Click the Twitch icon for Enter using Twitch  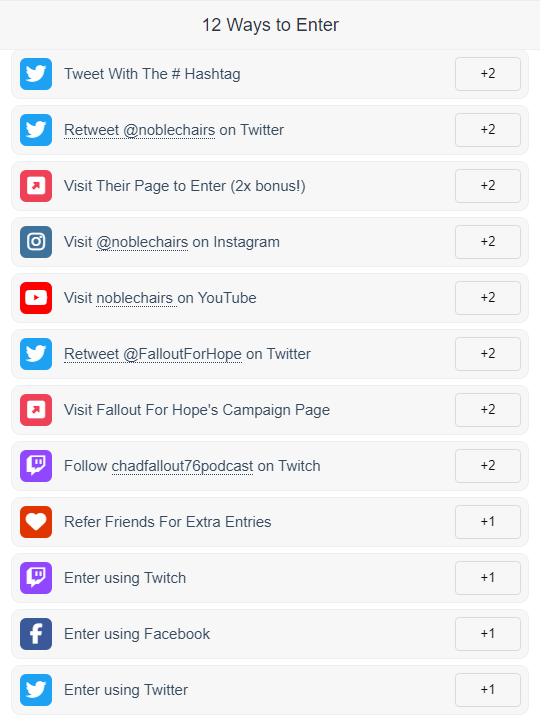(36, 578)
